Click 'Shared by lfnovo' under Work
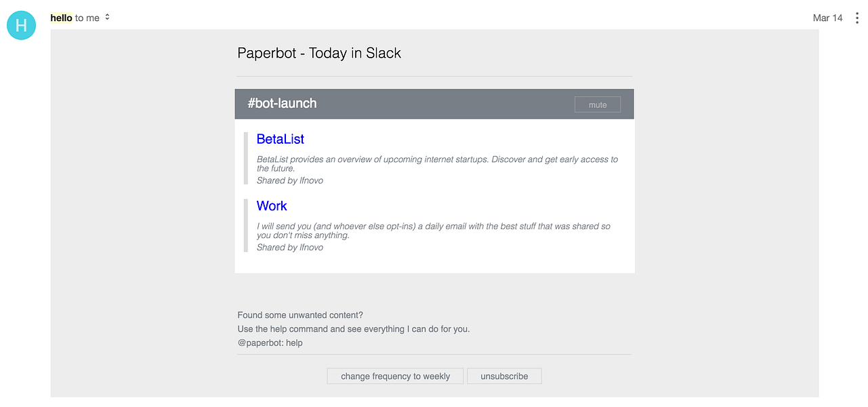This screenshot has height=407, width=868. [x=289, y=248]
